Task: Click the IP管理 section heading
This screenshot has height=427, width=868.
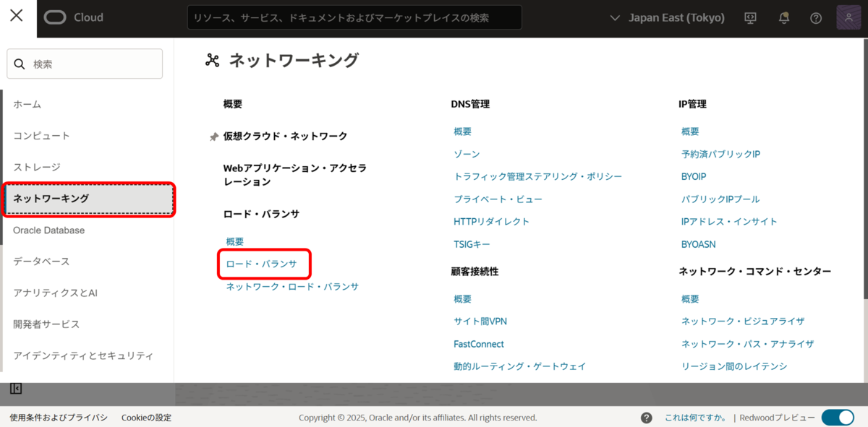Action: pos(692,104)
